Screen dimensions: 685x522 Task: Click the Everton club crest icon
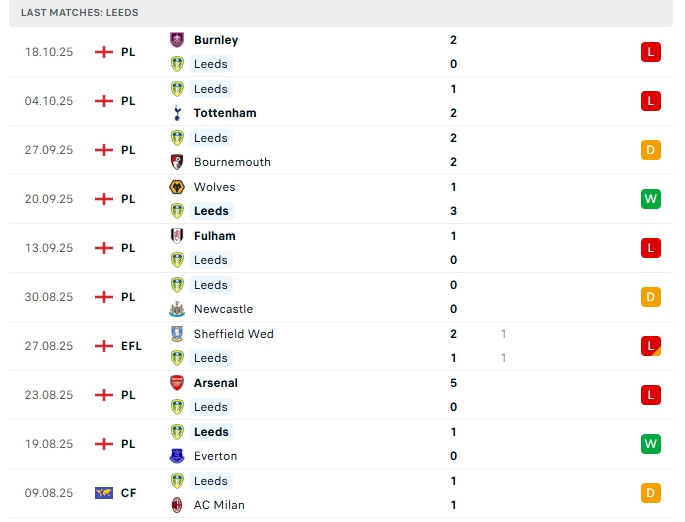click(x=177, y=456)
